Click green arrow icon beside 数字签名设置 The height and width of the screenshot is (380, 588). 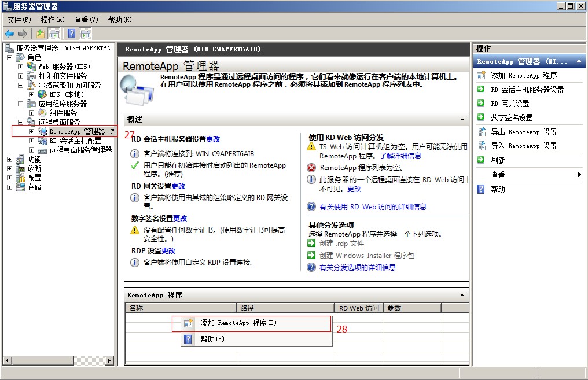coord(481,117)
